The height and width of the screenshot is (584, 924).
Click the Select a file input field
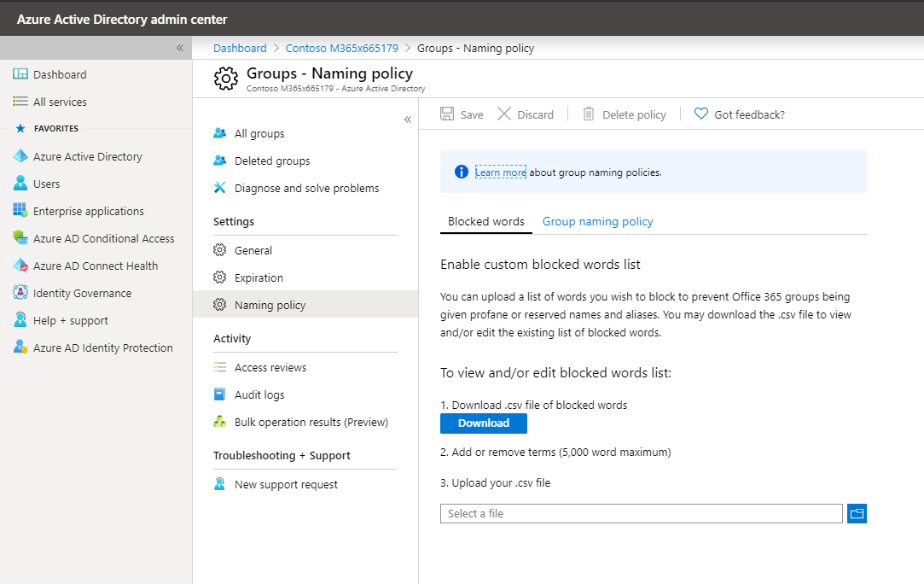pos(641,513)
